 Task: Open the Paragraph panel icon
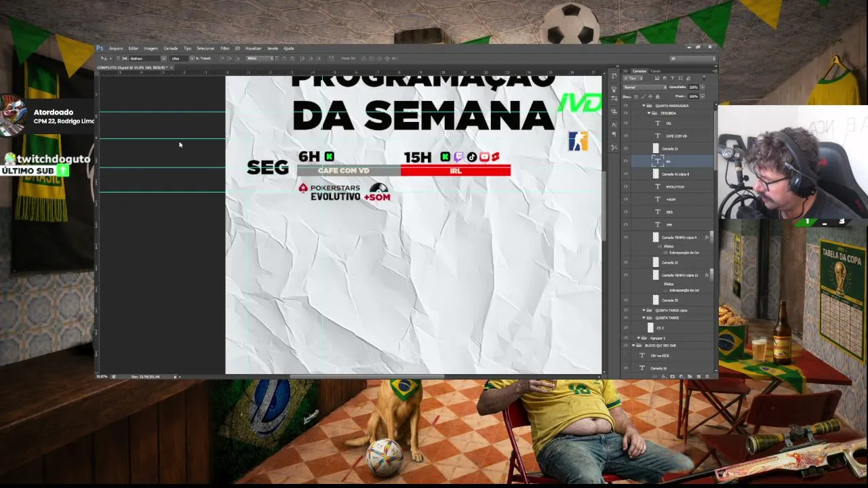click(614, 136)
